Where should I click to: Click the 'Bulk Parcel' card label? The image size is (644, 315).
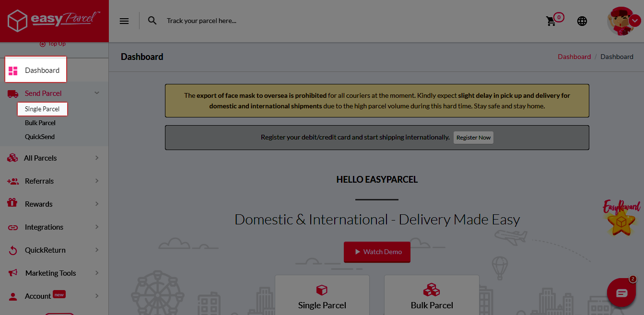click(432, 305)
